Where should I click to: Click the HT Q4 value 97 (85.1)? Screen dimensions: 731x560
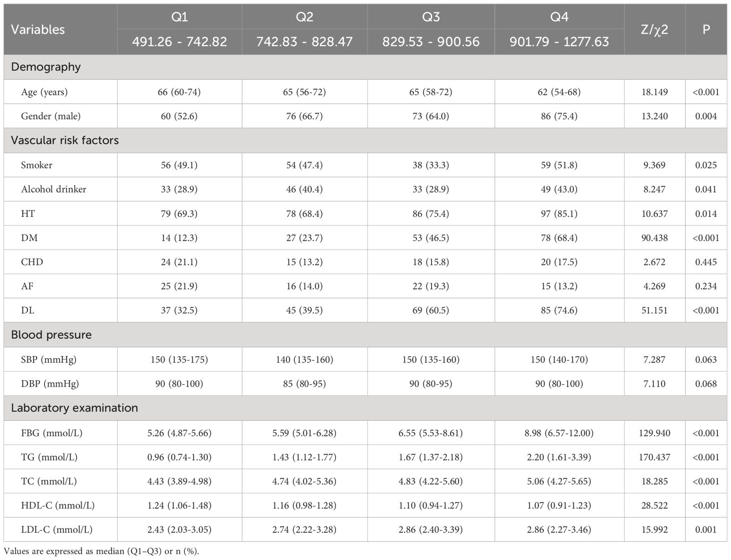click(x=559, y=214)
